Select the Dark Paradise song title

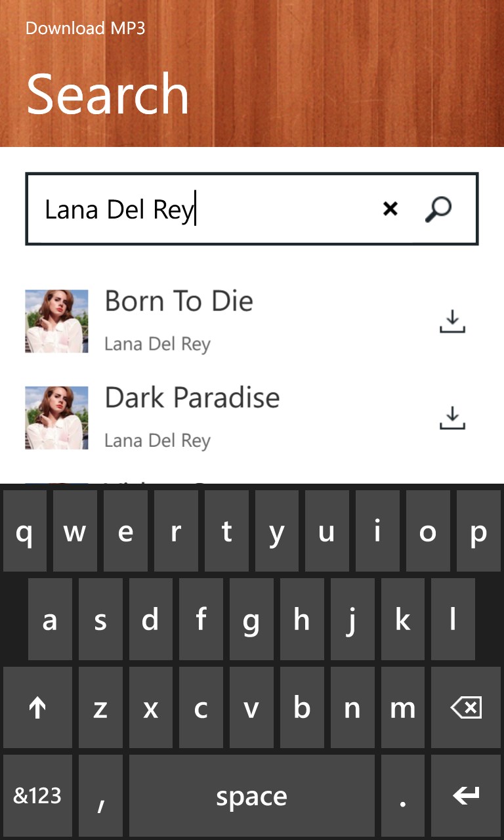pyautogui.click(x=192, y=398)
